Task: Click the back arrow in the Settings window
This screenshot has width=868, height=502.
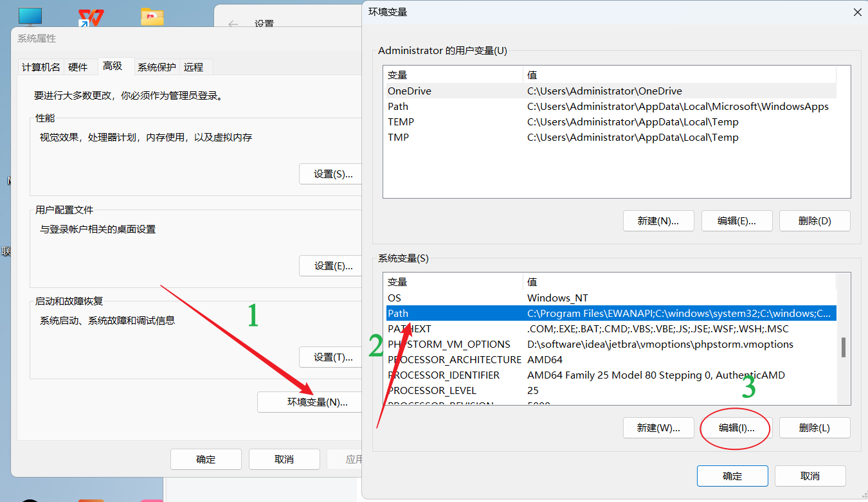Action: click(232, 22)
